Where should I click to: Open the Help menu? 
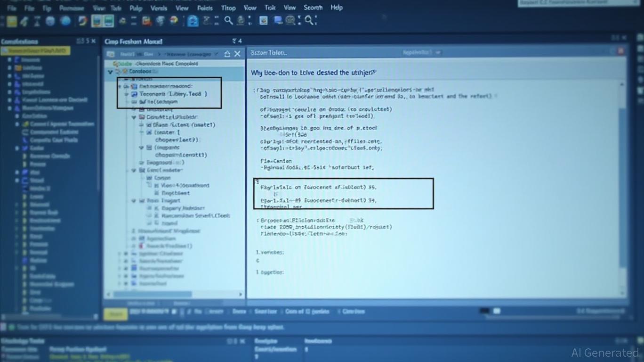click(x=336, y=7)
